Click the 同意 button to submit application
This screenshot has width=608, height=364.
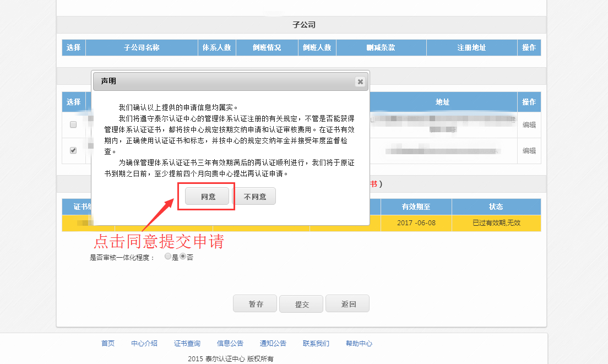207,197
